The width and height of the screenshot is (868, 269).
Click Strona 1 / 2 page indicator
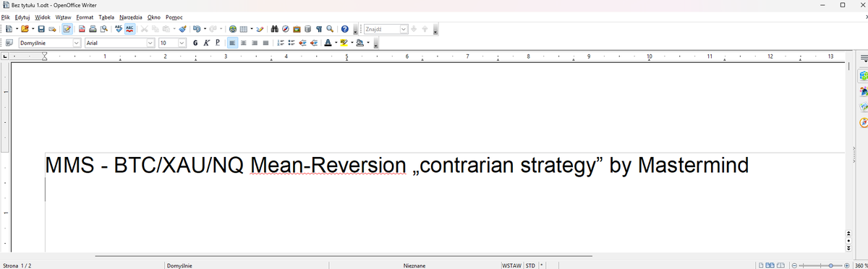[x=17, y=265]
